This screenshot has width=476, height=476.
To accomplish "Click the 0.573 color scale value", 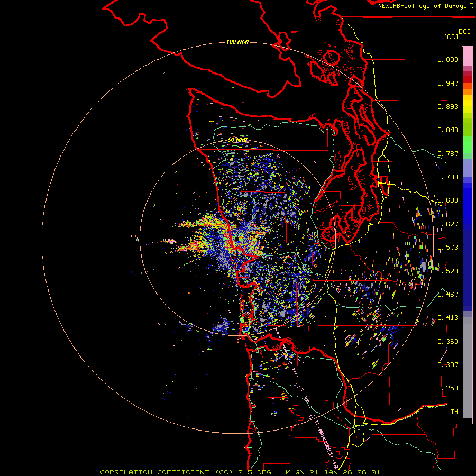I will click(448, 248).
